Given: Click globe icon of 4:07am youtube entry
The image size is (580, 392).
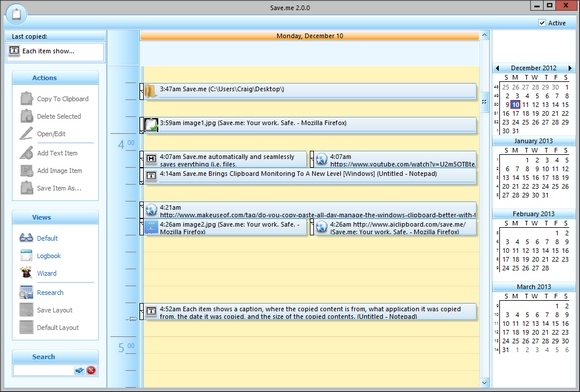Looking at the screenshot, I should point(321,159).
